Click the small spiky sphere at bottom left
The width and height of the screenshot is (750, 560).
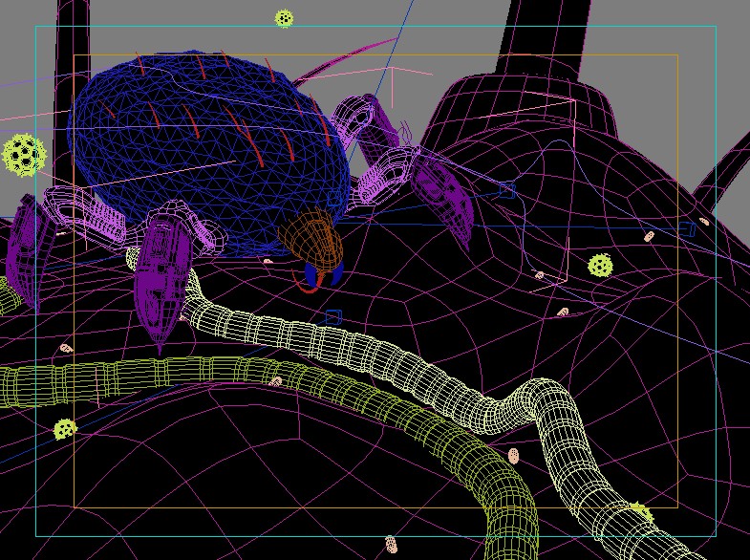65,429
